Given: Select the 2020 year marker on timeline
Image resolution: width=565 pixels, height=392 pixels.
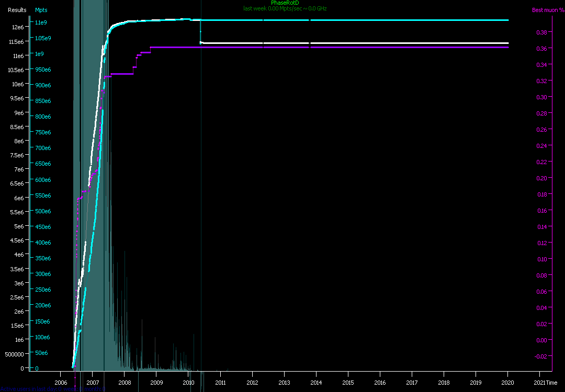Looking at the screenshot, I should (508, 383).
